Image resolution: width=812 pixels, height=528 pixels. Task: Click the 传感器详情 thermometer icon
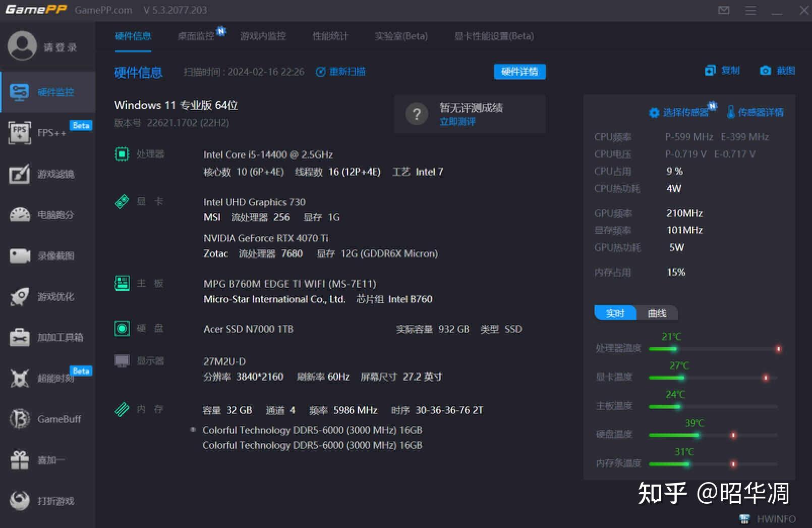click(x=731, y=112)
